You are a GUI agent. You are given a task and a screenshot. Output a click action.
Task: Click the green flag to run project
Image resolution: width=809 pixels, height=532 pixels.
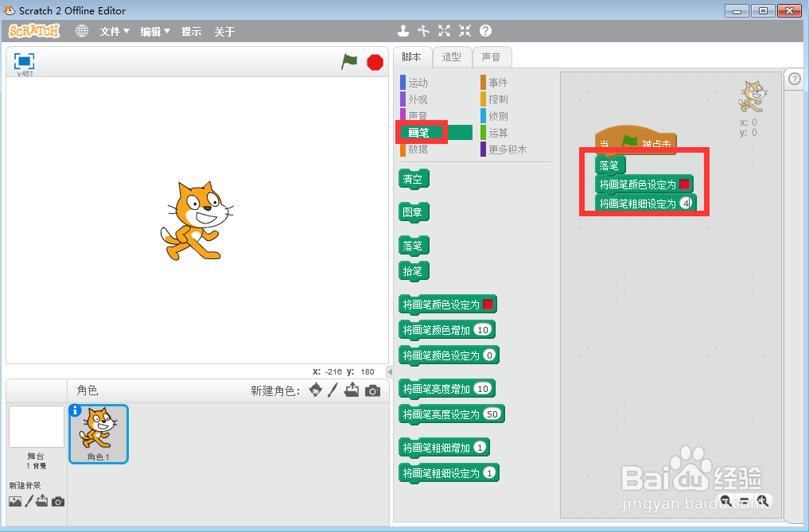[x=348, y=61]
